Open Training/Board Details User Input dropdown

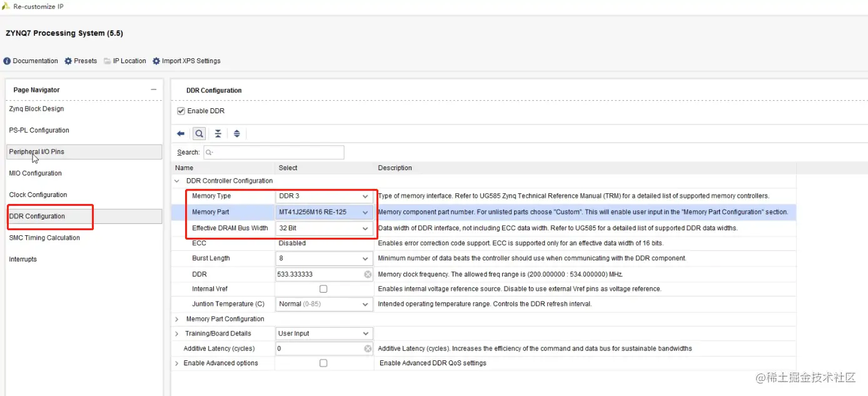click(x=325, y=333)
